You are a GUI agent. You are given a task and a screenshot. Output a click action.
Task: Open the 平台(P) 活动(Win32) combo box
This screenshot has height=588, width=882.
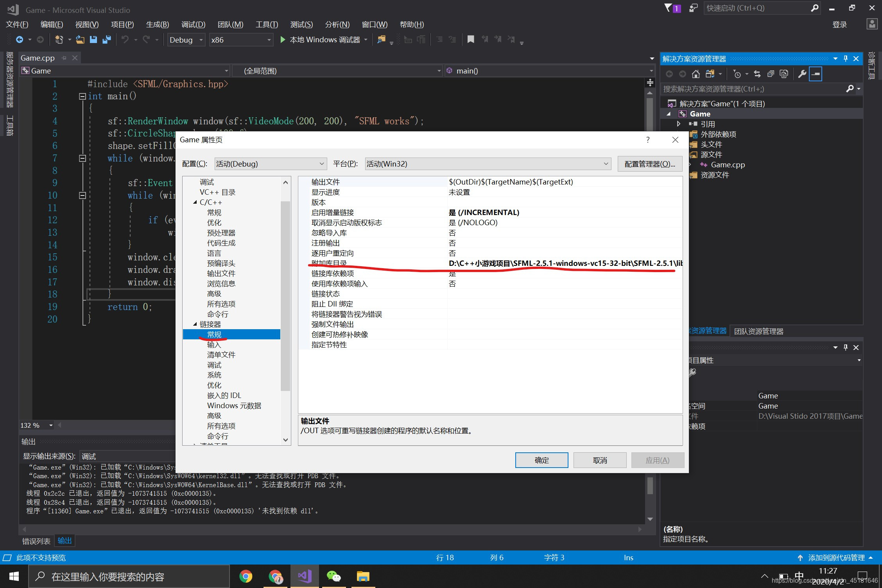coord(488,164)
